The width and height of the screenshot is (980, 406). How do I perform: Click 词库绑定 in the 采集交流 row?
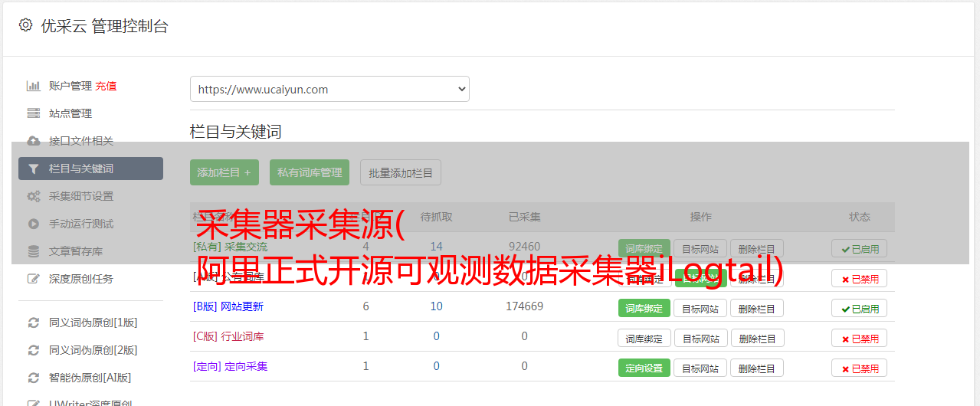point(644,248)
